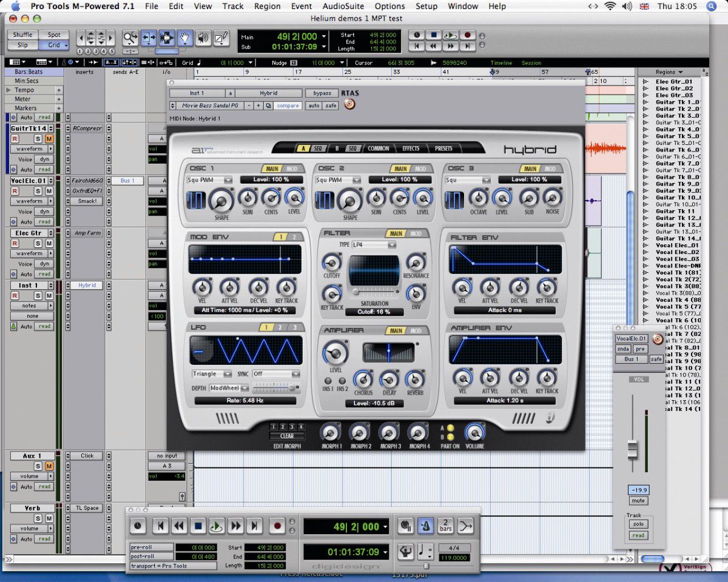
Task: Click target icon in VocalElc.01 send window
Action: 657,339
